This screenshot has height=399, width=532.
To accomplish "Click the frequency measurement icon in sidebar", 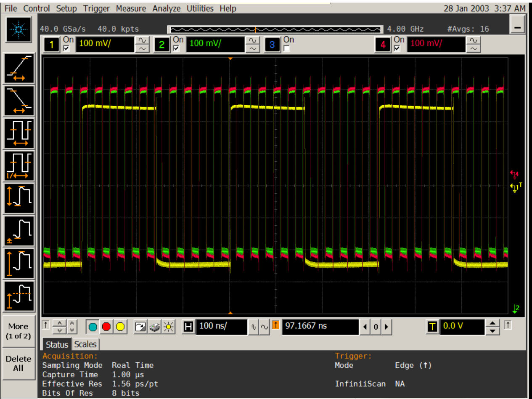I will pyautogui.click(x=19, y=166).
